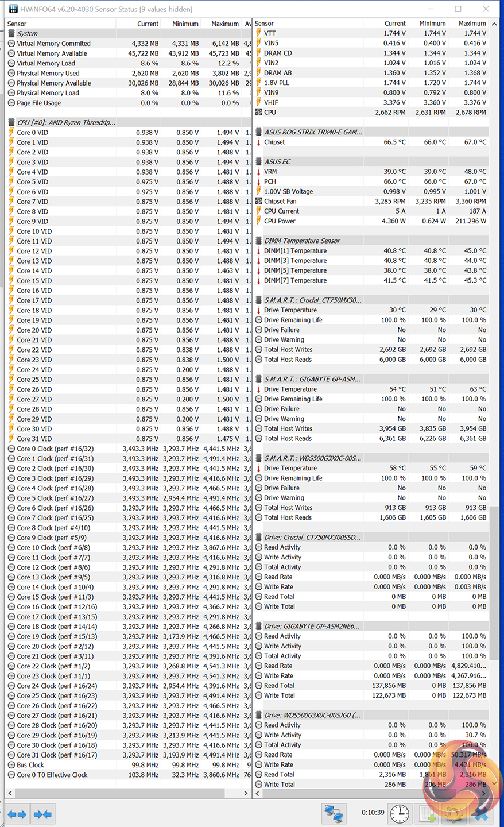Select the S.M.A.R.T.: Crucial_CT750MX30... group
Screen dimensions: 504x827
pos(371,300)
